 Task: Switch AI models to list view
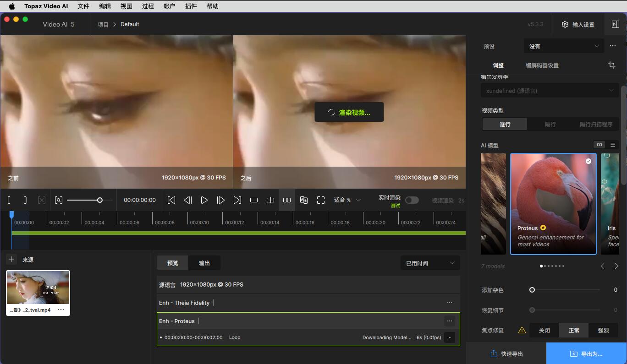(613, 145)
